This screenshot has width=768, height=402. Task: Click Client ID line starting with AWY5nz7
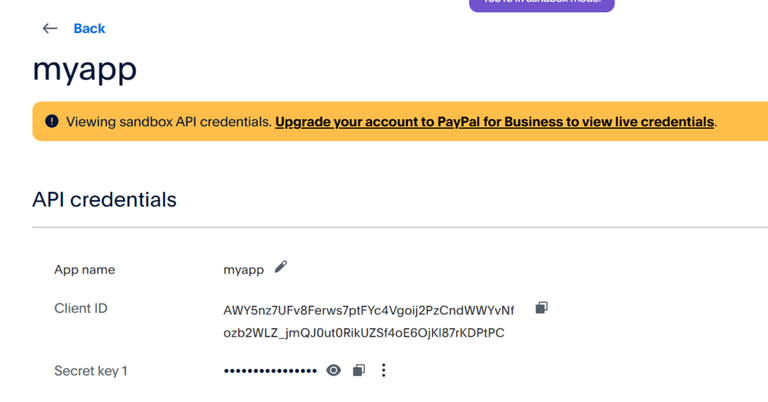pyautogui.click(x=368, y=310)
